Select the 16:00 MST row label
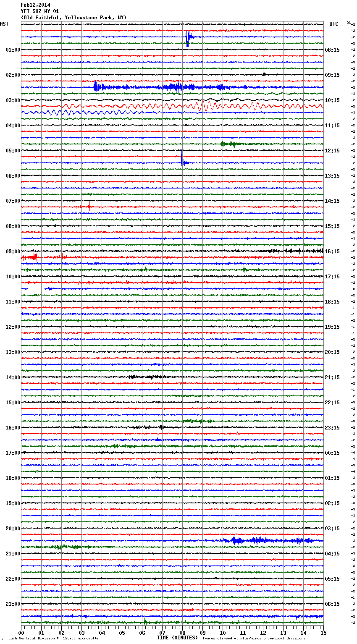This screenshot has width=357, height=644. coord(13,428)
